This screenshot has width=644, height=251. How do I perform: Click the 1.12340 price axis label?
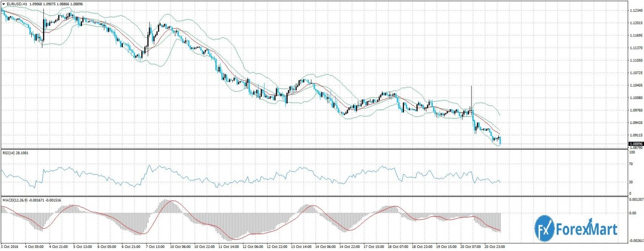[635, 10]
